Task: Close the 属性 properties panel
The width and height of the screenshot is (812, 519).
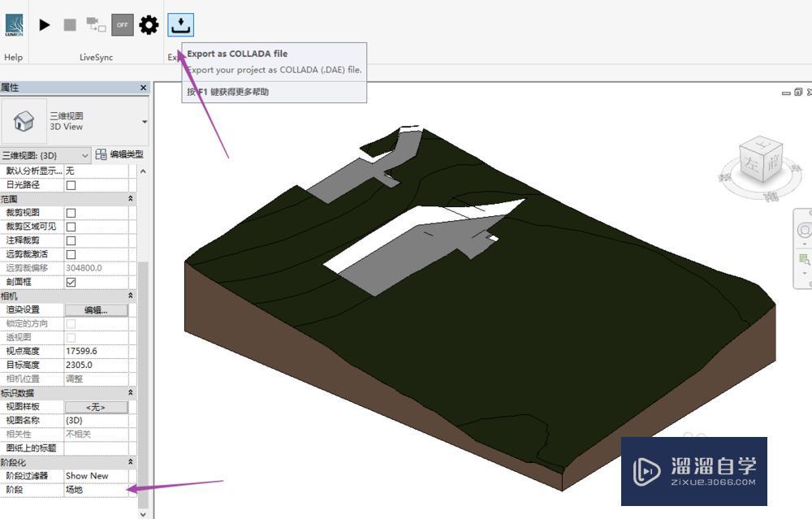Action: click(144, 88)
